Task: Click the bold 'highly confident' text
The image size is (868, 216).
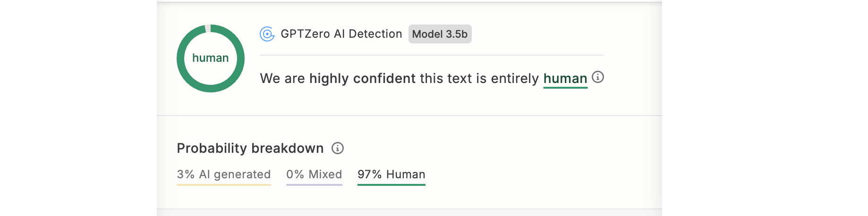Action: pyautogui.click(x=362, y=78)
